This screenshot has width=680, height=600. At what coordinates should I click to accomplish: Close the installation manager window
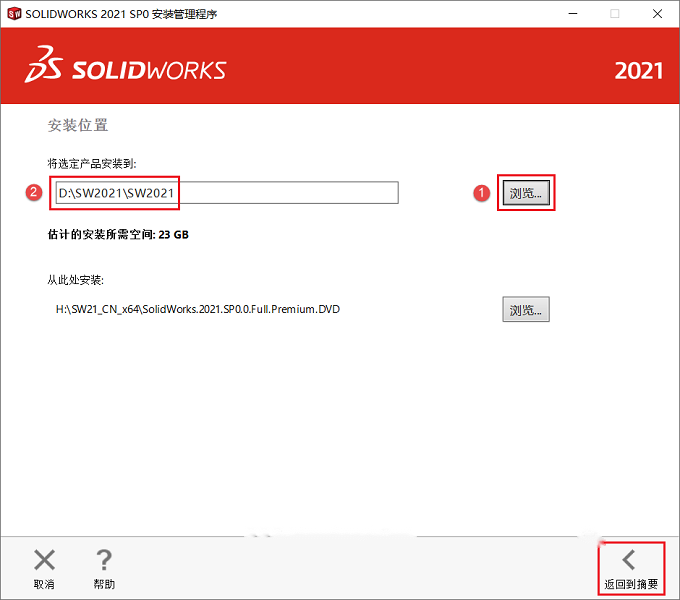(x=657, y=14)
